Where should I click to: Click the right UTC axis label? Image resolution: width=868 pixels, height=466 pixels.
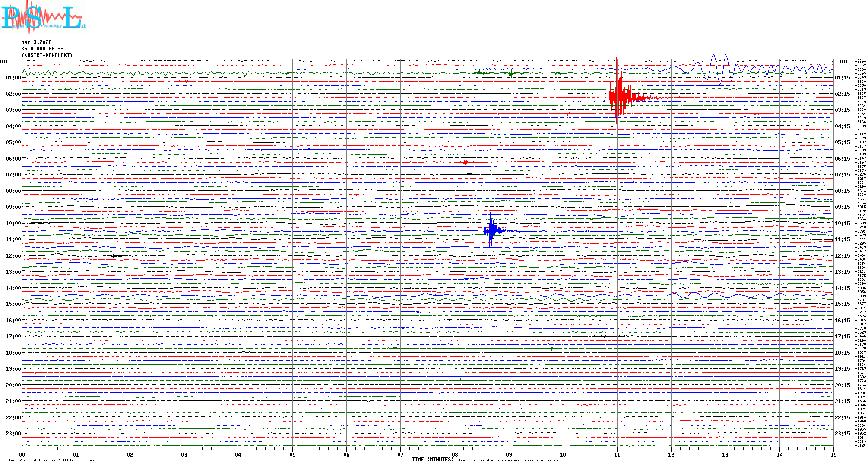pos(844,62)
